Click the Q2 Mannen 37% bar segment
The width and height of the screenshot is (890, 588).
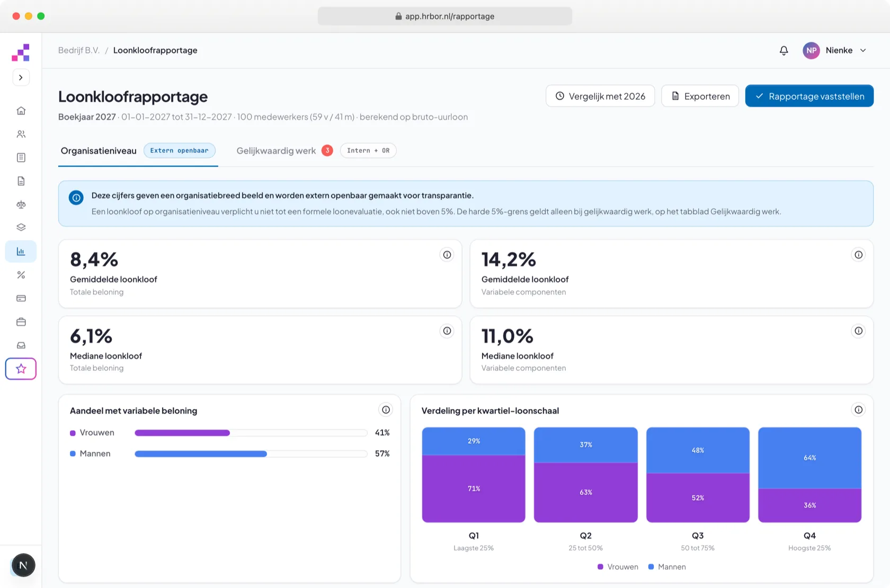tap(585, 445)
